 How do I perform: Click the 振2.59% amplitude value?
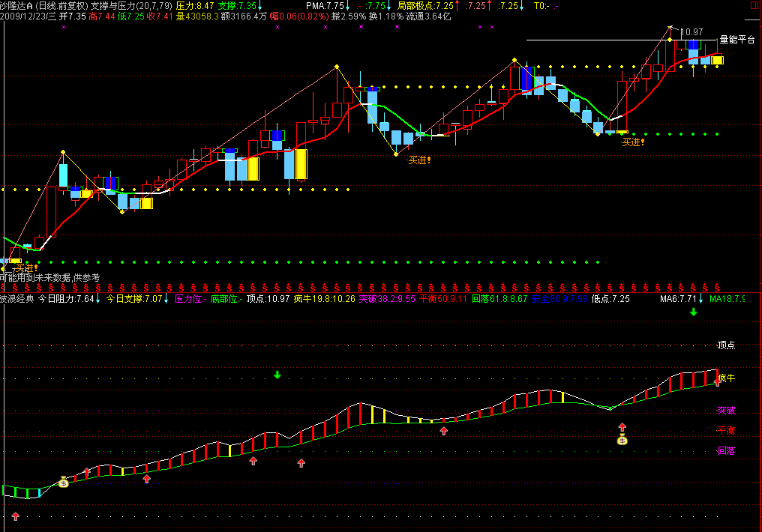349,16
